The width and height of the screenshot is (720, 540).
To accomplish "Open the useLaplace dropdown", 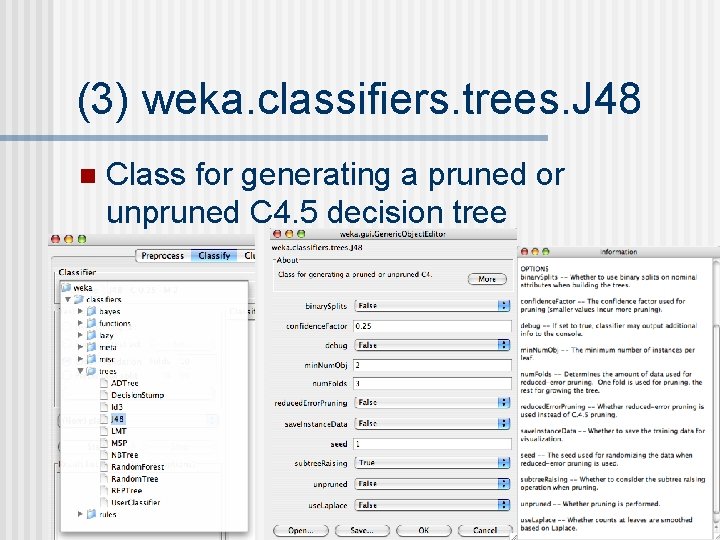I will point(432,505).
